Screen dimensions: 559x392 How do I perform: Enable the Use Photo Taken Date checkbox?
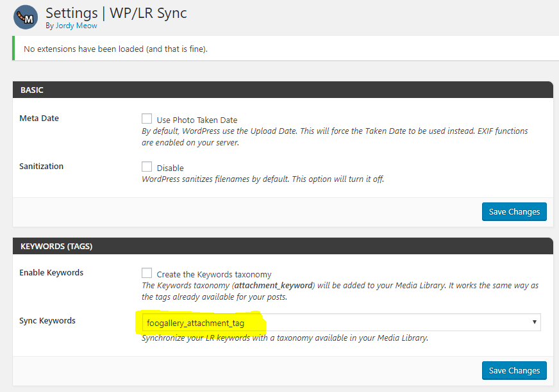click(147, 118)
